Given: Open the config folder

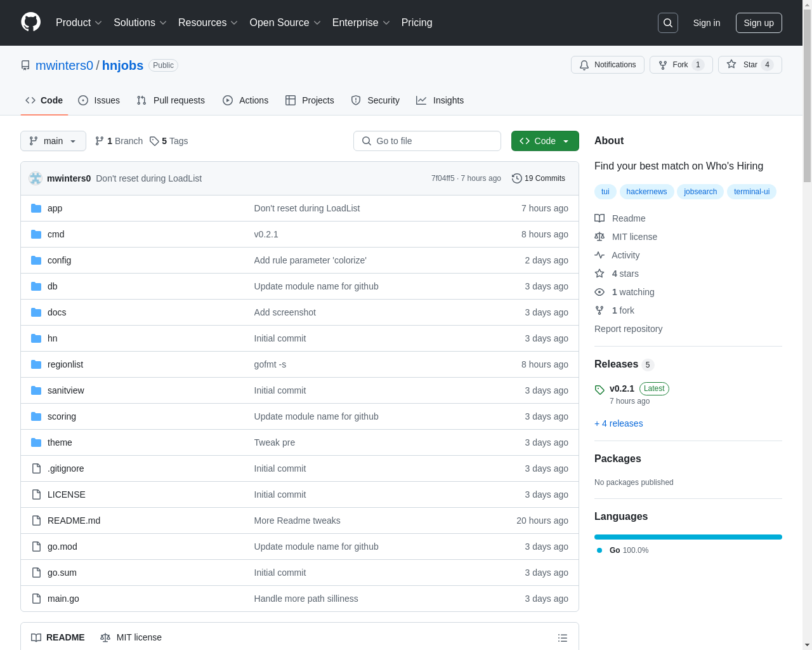Looking at the screenshot, I should pos(59,260).
